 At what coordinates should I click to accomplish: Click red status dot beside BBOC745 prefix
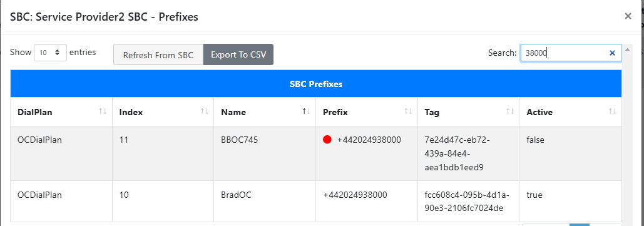pos(327,140)
